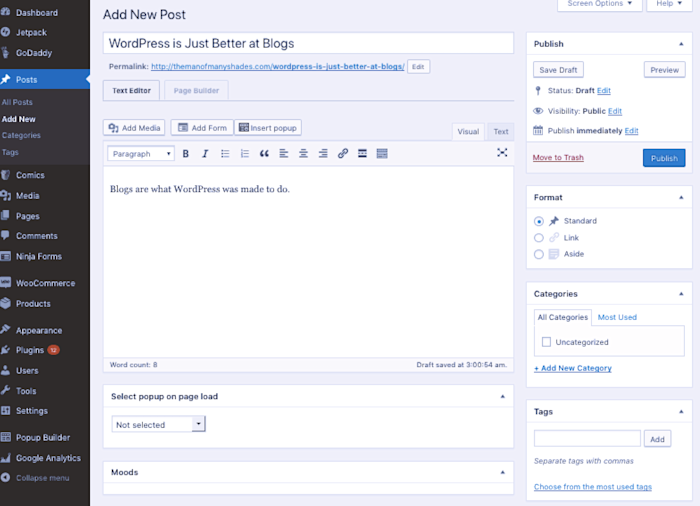Screen dimensions: 700x506
Task: Open Popup Builder menu
Action: pyautogui.click(x=45, y=438)
